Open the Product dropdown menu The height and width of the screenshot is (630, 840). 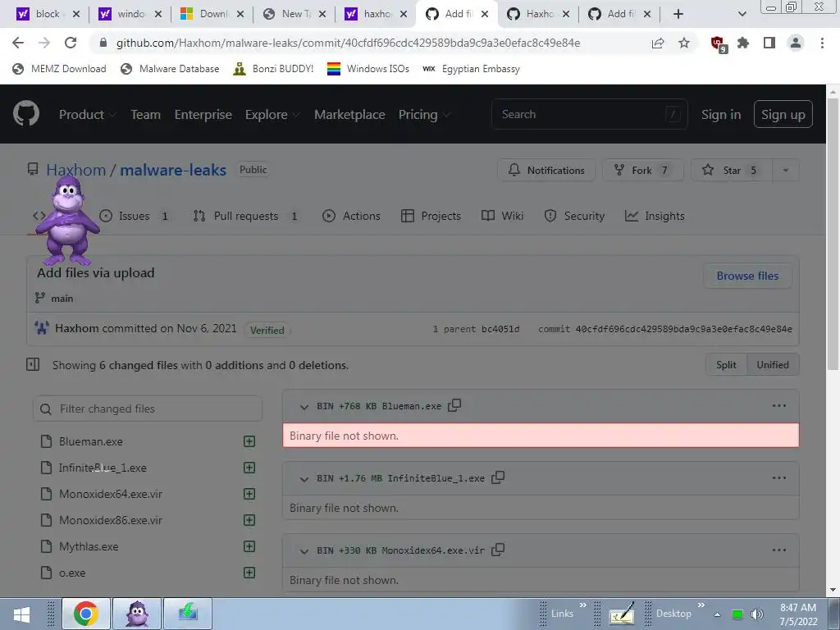tap(87, 114)
